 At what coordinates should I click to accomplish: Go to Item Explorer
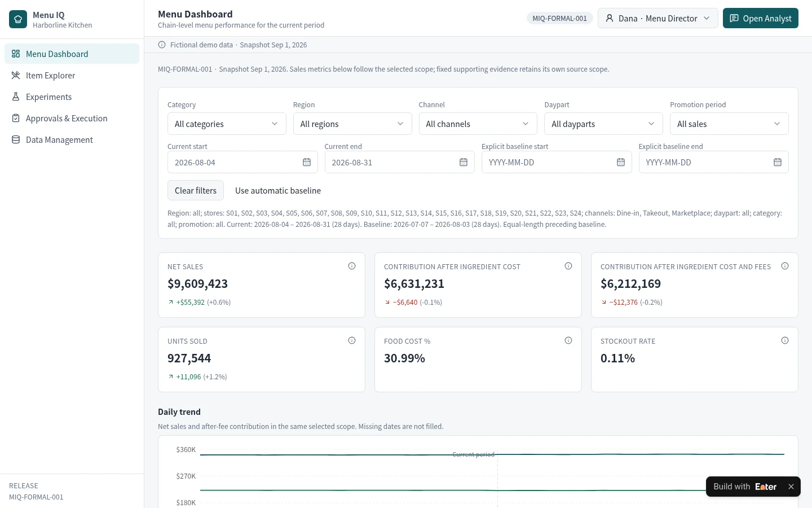tap(72, 75)
